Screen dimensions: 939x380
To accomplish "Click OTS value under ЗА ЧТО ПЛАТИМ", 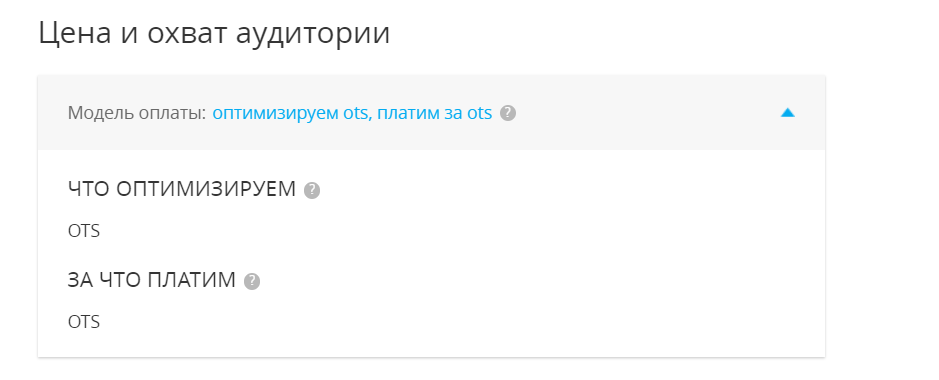I will (84, 322).
